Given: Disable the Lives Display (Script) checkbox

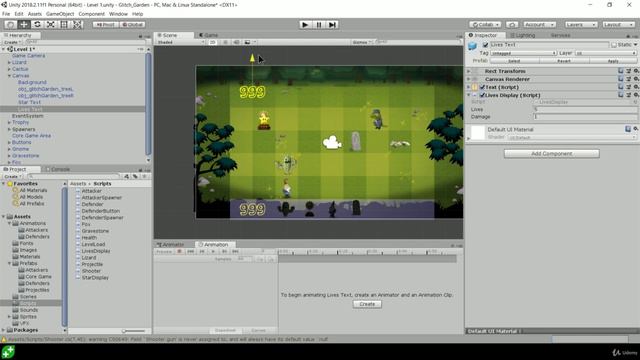Looking at the screenshot, I should pyautogui.click(x=482, y=95).
